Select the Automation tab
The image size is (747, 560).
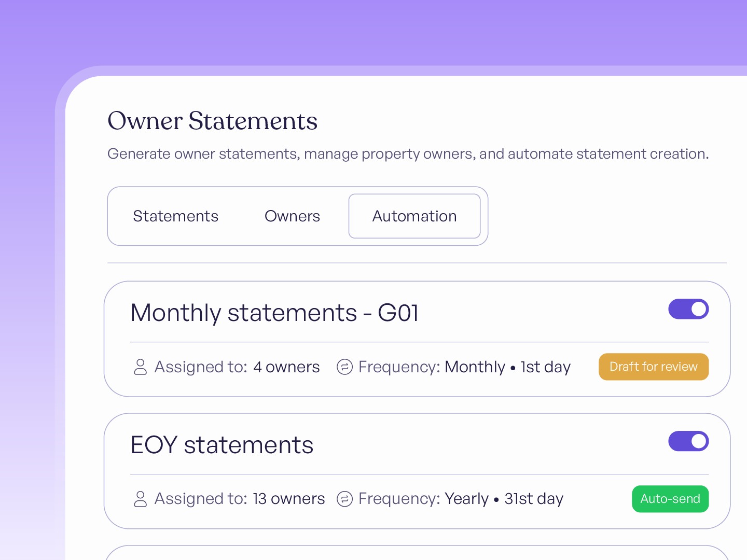pos(414,216)
